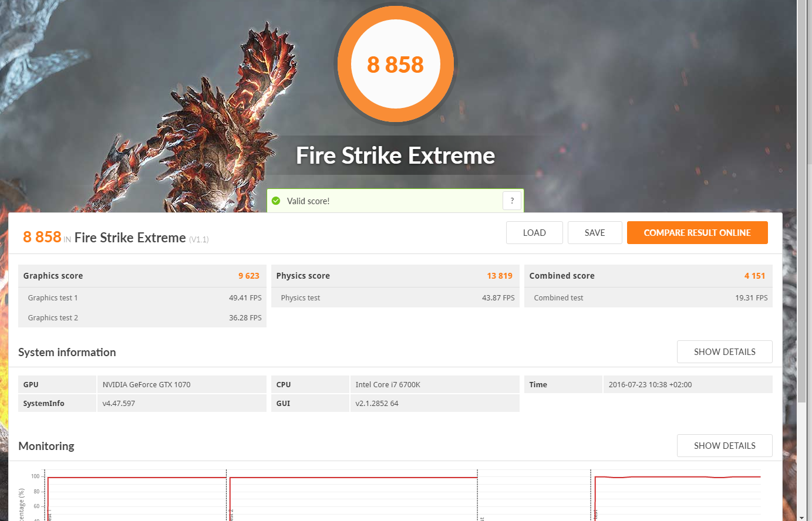Click the Combined score label
Image resolution: width=812 pixels, height=521 pixels.
click(x=562, y=276)
